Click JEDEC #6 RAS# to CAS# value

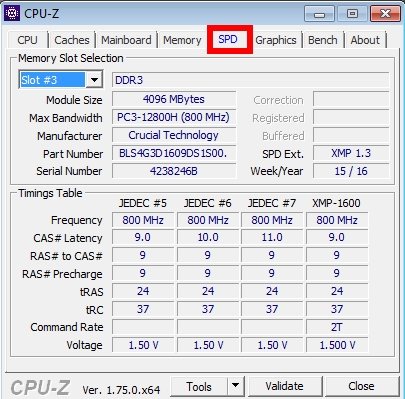coord(208,255)
